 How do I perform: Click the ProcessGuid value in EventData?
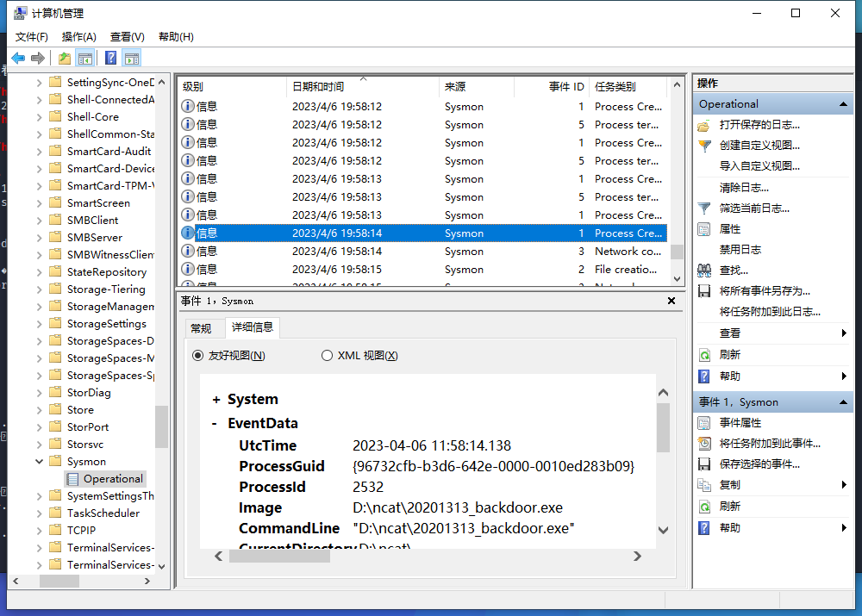coord(493,467)
